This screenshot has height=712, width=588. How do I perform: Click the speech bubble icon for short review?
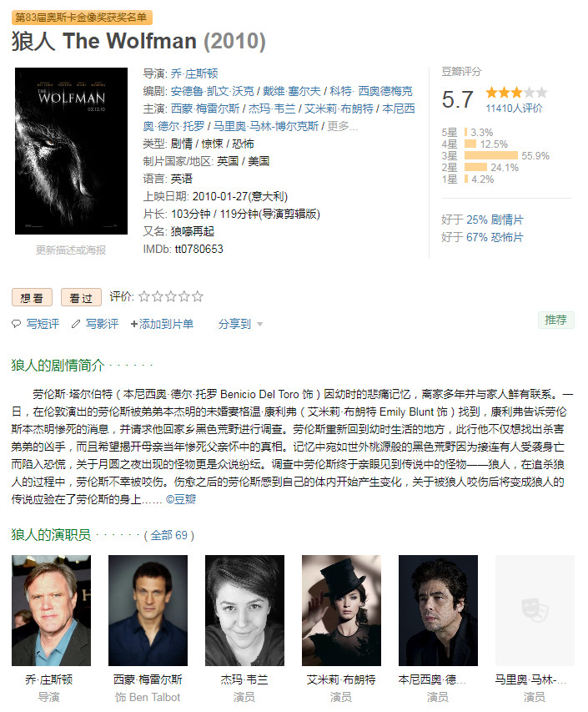17,324
